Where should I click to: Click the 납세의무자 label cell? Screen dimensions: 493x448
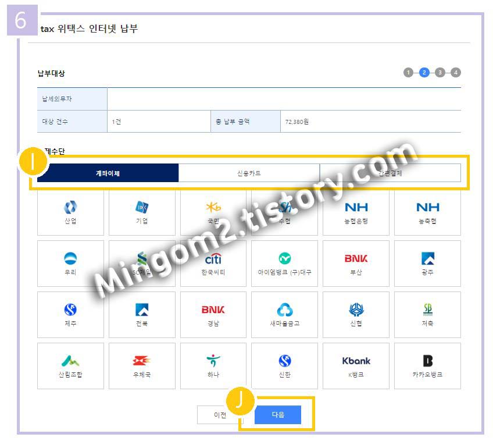tap(72, 99)
